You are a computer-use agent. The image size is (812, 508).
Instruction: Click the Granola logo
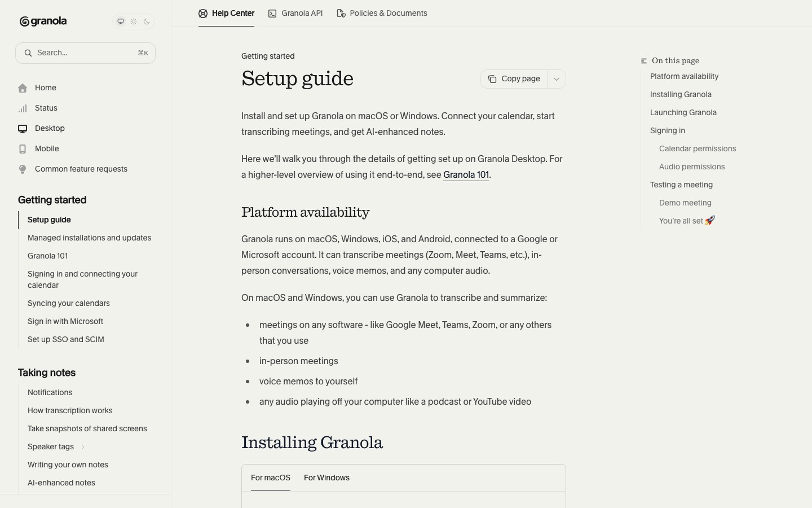coord(43,21)
